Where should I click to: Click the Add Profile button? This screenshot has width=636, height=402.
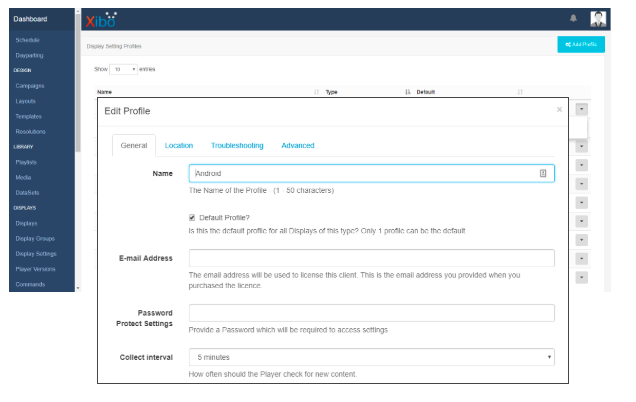(x=580, y=45)
